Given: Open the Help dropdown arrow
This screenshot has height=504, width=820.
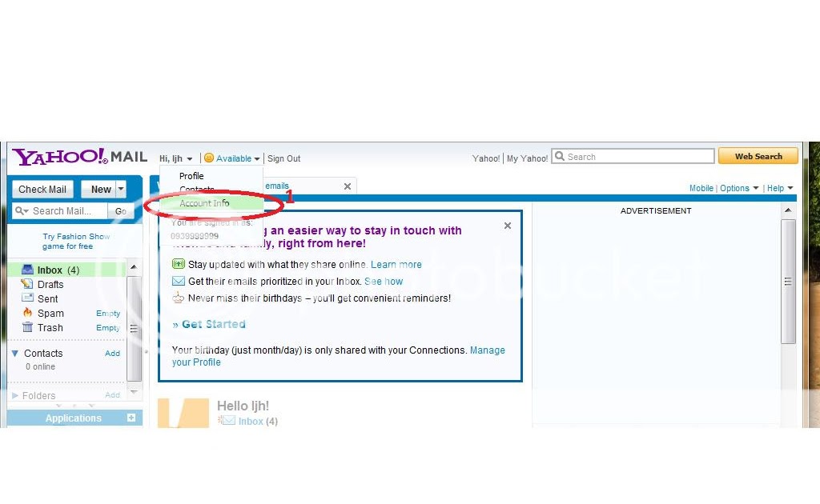Looking at the screenshot, I should point(790,188).
